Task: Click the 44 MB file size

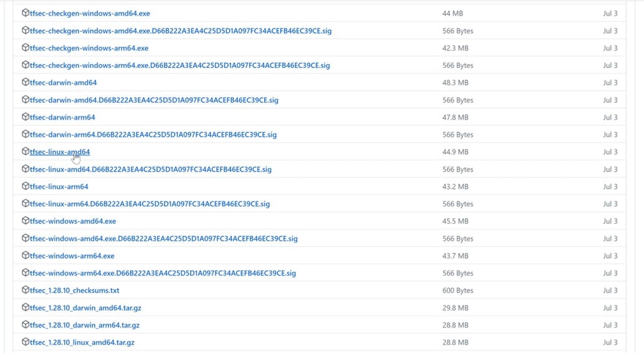Action: (453, 14)
